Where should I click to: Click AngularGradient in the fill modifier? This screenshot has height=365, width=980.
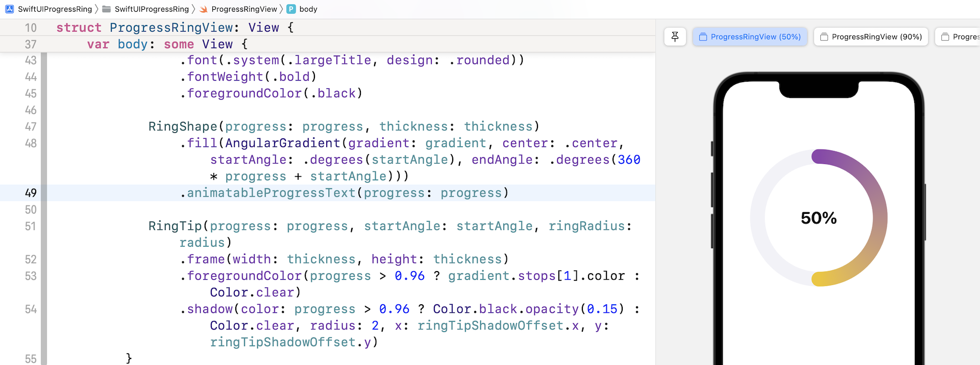point(283,143)
